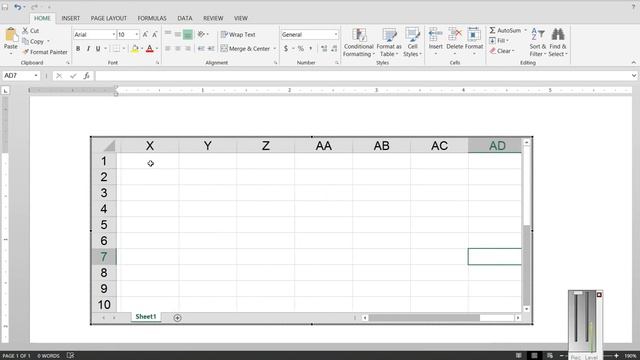The width and height of the screenshot is (640, 360).
Task: Toggle Bold formatting
Action: pos(78,49)
